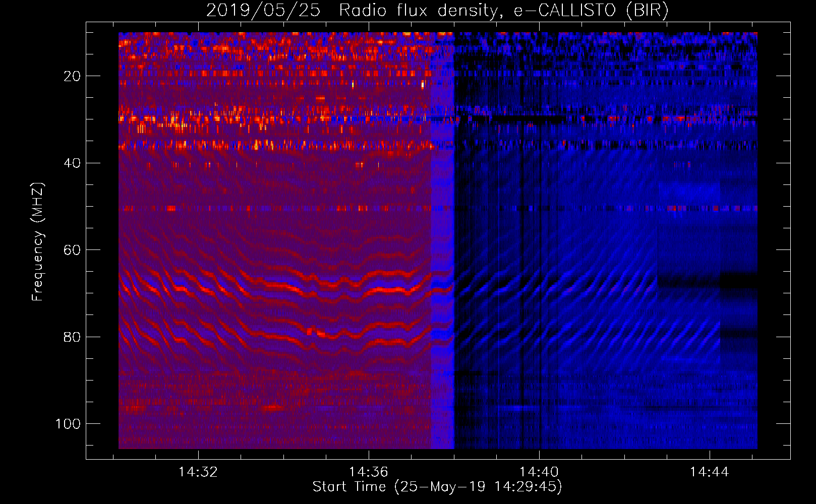Click the 60 frequency tick label
Screen dimensions: 816x504
[72, 250]
